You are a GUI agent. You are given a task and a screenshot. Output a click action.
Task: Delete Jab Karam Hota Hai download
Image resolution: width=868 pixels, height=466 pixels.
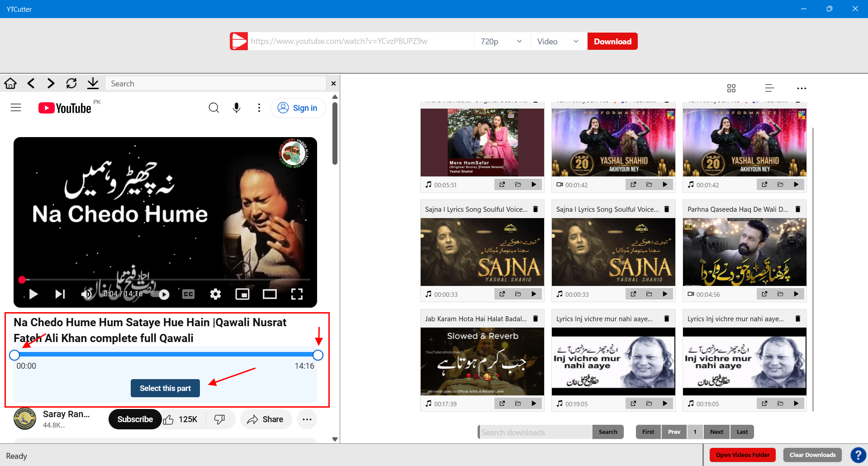536,319
